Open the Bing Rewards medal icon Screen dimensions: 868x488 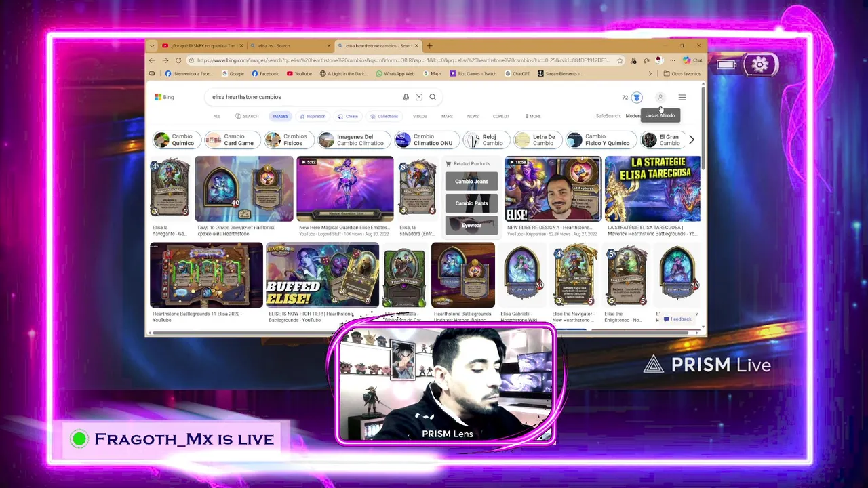636,98
